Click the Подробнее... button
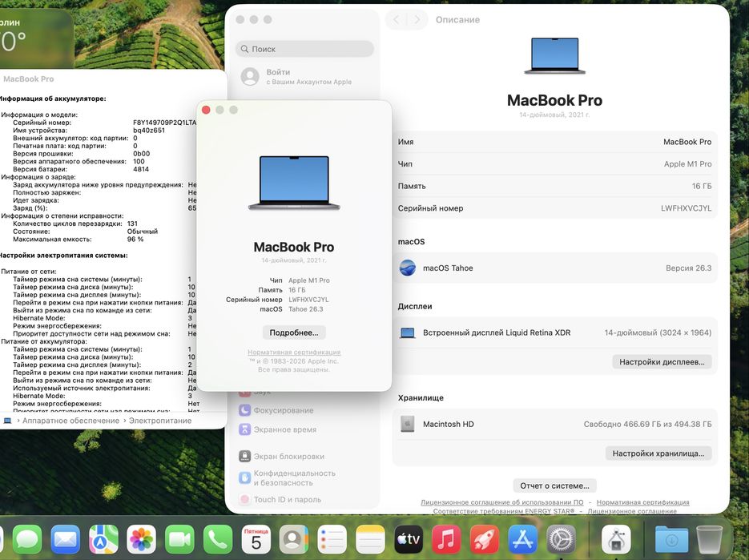The height and width of the screenshot is (560, 749). pyautogui.click(x=294, y=332)
